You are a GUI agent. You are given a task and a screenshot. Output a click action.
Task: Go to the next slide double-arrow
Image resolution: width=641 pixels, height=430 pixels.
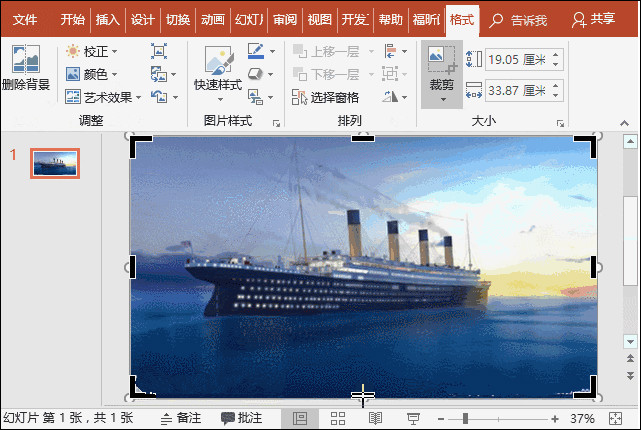pos(630,376)
